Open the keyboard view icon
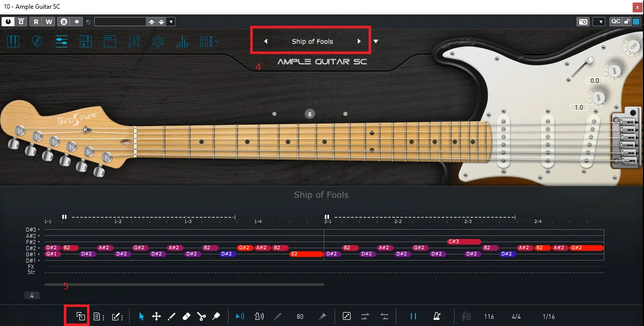Image resolution: width=644 pixels, height=326 pixels. tap(13, 42)
